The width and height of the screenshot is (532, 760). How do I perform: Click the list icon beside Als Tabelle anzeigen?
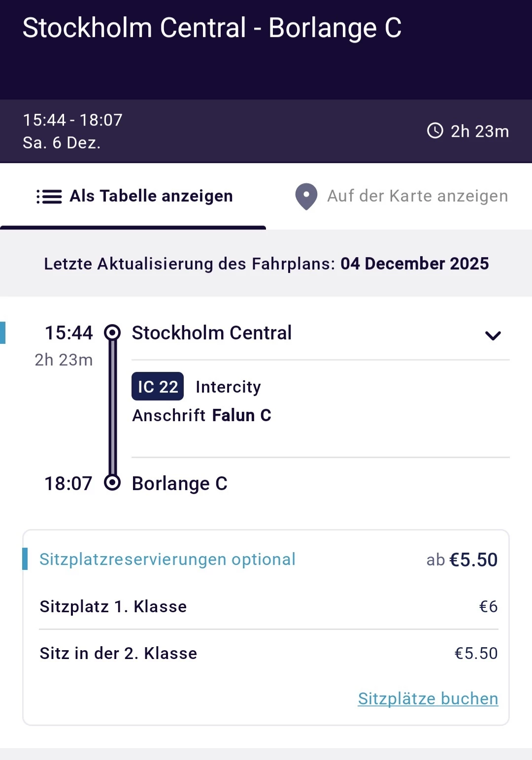click(49, 197)
